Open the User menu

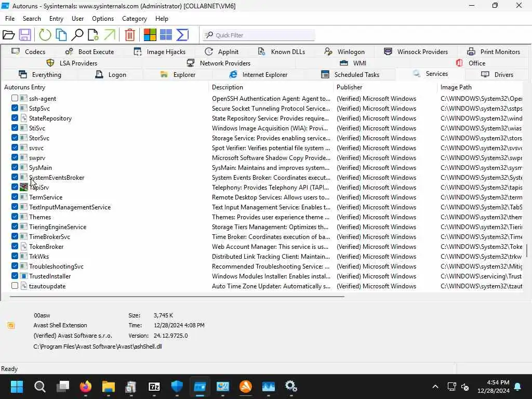click(x=78, y=19)
